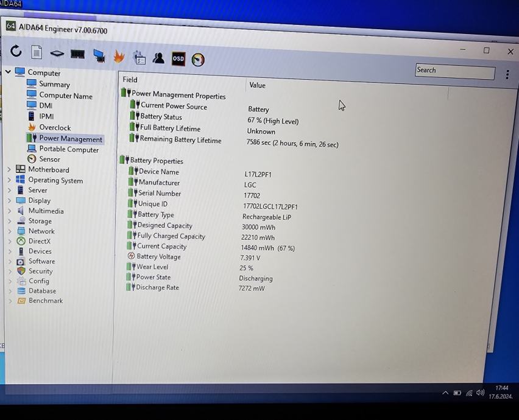Click the Power Management Properties header
This screenshot has width=519, height=420.
[x=174, y=94]
